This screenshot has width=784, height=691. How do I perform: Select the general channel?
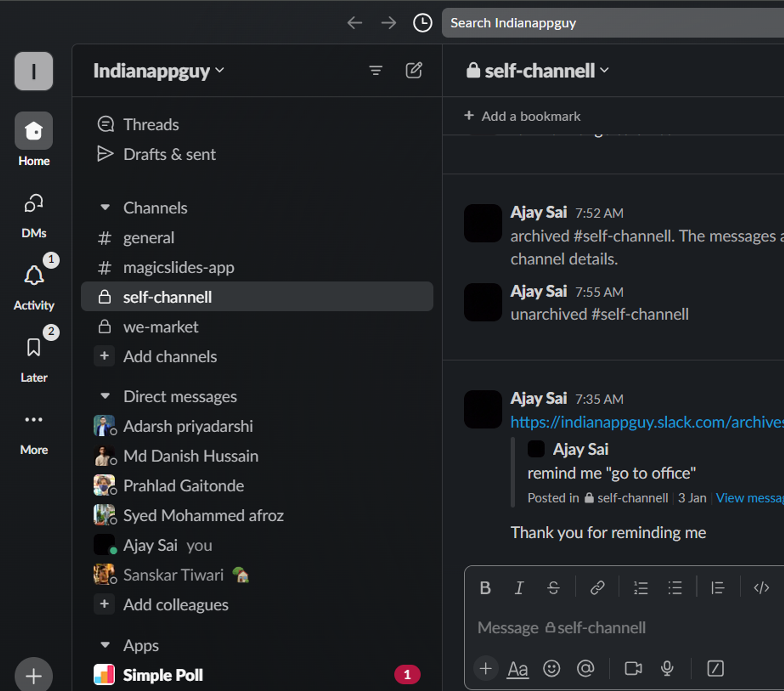pyautogui.click(x=148, y=237)
